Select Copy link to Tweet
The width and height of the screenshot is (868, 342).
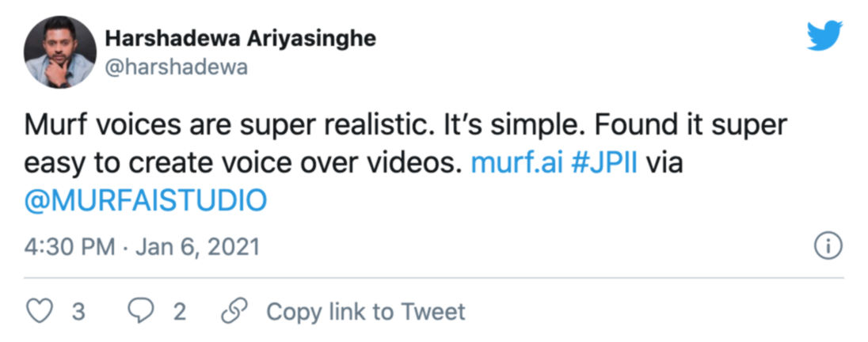pyautogui.click(x=366, y=311)
